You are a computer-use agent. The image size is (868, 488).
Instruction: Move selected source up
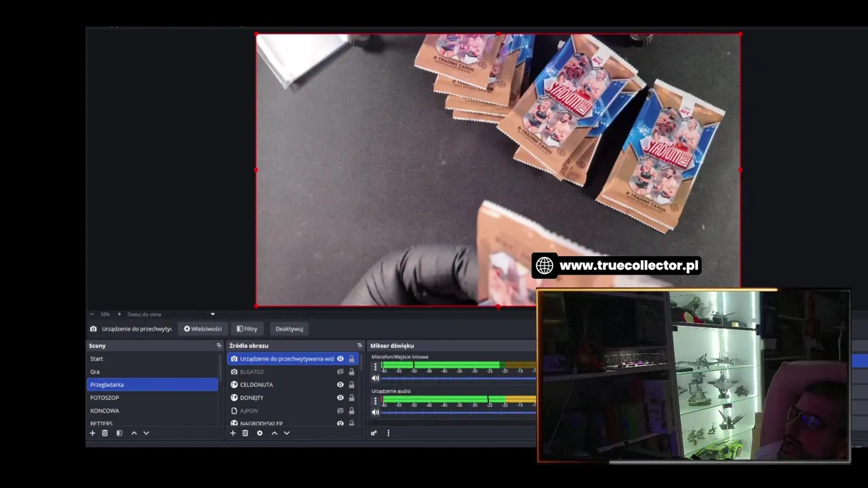(x=274, y=433)
